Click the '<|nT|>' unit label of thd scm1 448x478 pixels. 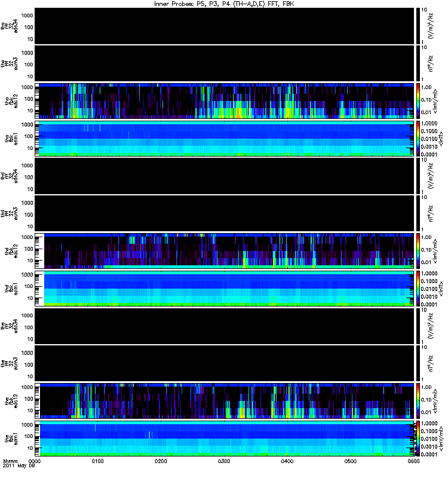click(x=441, y=289)
